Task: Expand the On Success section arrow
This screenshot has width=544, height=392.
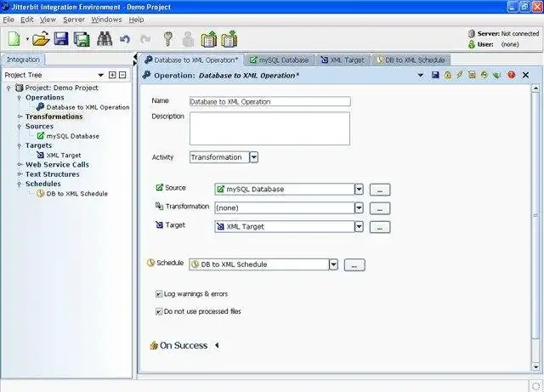Action: coord(218,345)
